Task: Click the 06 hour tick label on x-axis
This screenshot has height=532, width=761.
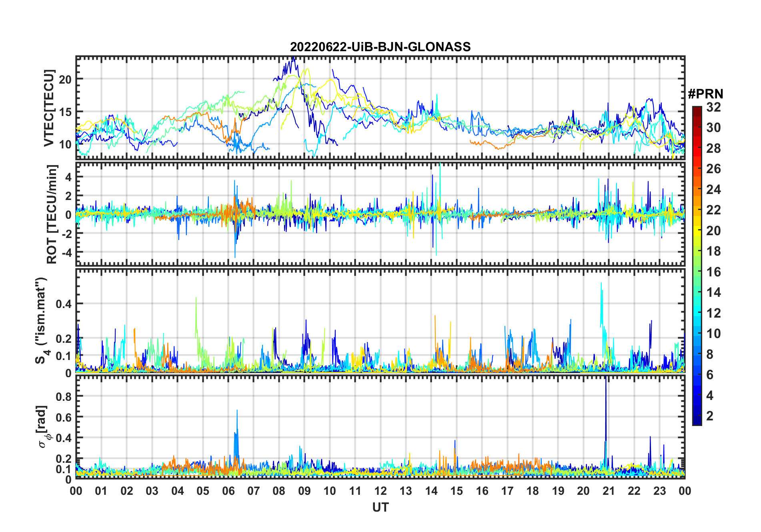Action: 228,491
